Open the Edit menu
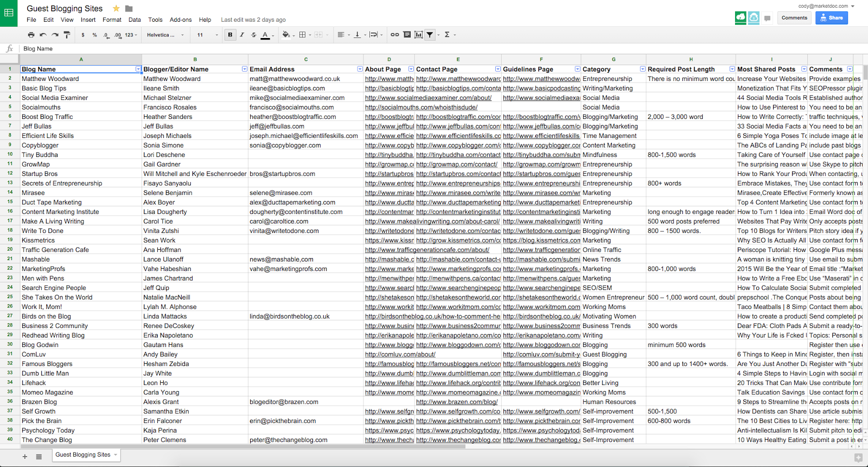The width and height of the screenshot is (868, 467). (x=48, y=20)
